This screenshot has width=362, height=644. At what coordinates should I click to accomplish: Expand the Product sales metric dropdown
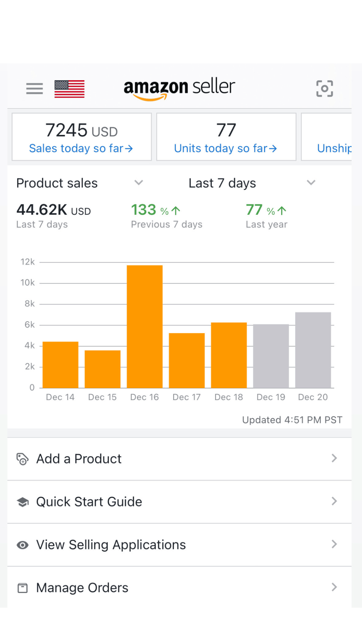point(139,183)
